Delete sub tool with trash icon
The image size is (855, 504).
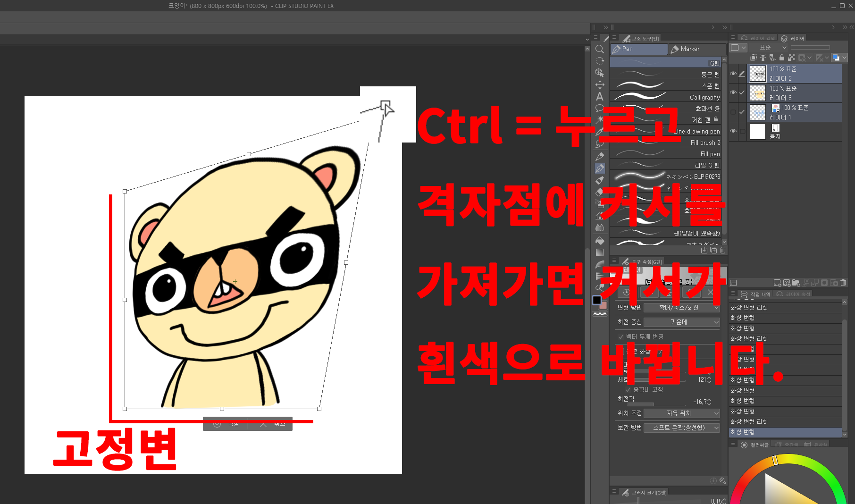(x=723, y=250)
